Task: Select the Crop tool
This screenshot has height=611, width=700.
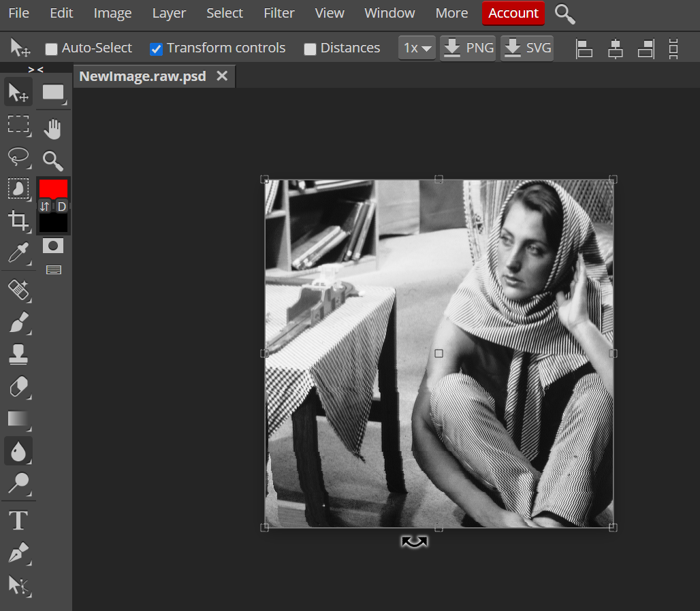Action: pos(18,220)
